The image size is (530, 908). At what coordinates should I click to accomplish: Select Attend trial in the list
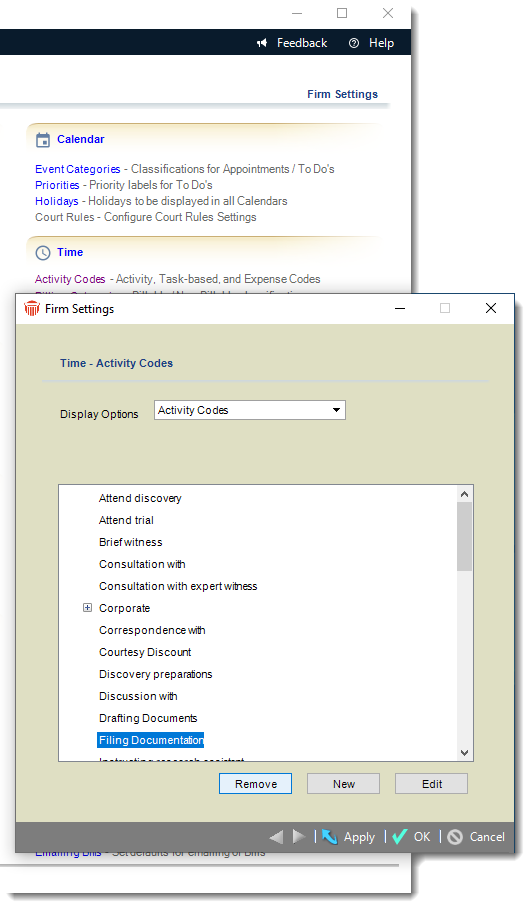[x=126, y=520]
